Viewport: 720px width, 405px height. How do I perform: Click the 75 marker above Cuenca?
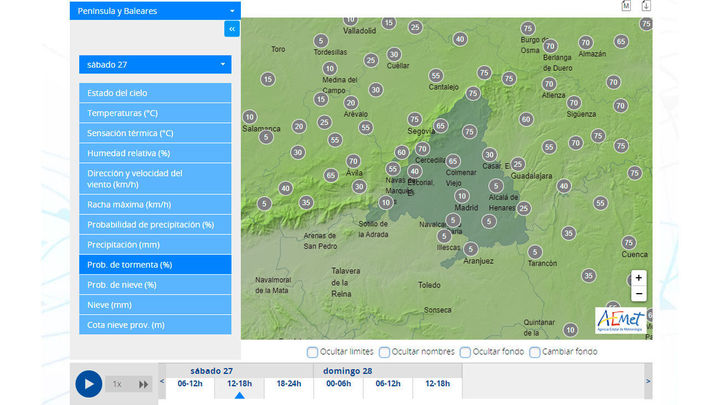coord(629,242)
